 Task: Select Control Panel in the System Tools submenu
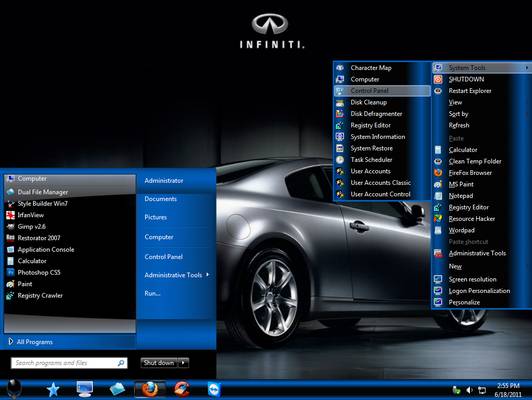[382, 91]
